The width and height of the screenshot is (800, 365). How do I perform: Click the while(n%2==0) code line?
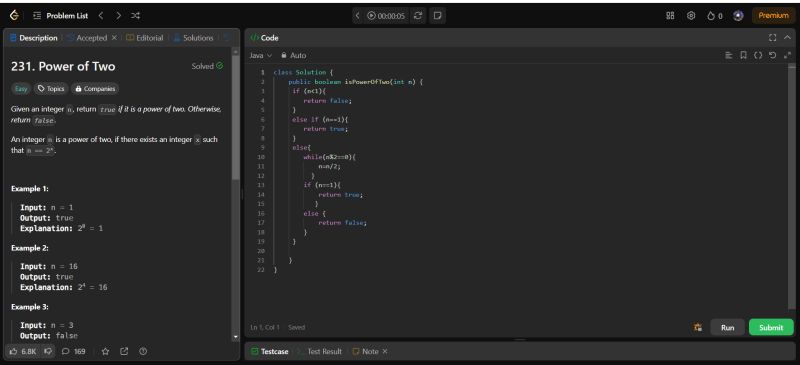(x=329, y=157)
